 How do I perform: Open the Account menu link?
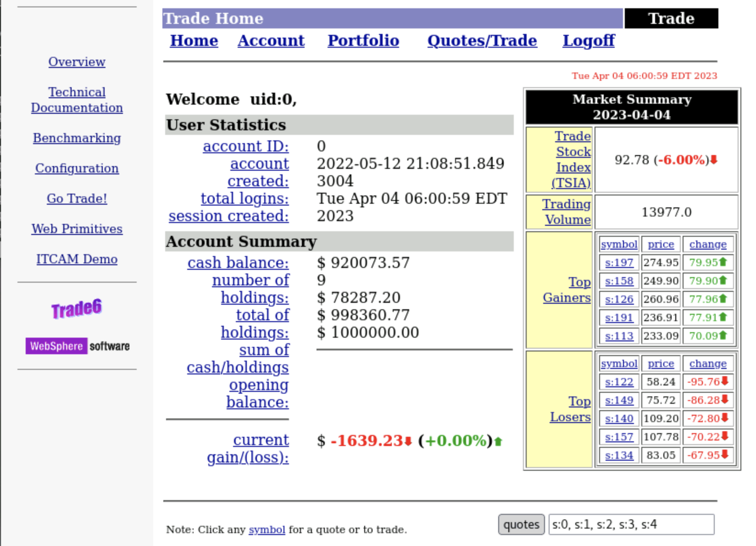pos(271,40)
